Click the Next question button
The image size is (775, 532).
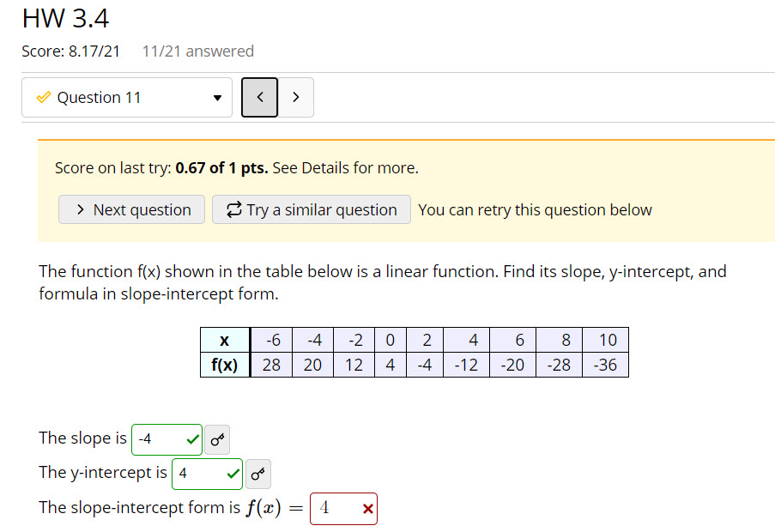coord(131,209)
